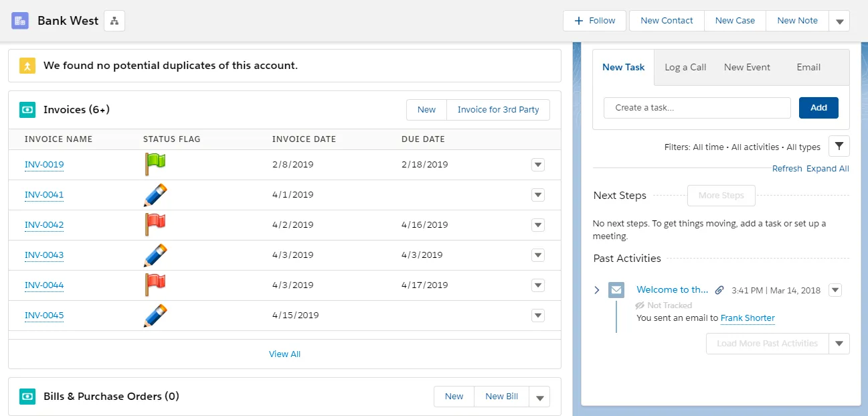The image size is (868, 416).
Task: Follow the Bank West account
Action: 594,21
